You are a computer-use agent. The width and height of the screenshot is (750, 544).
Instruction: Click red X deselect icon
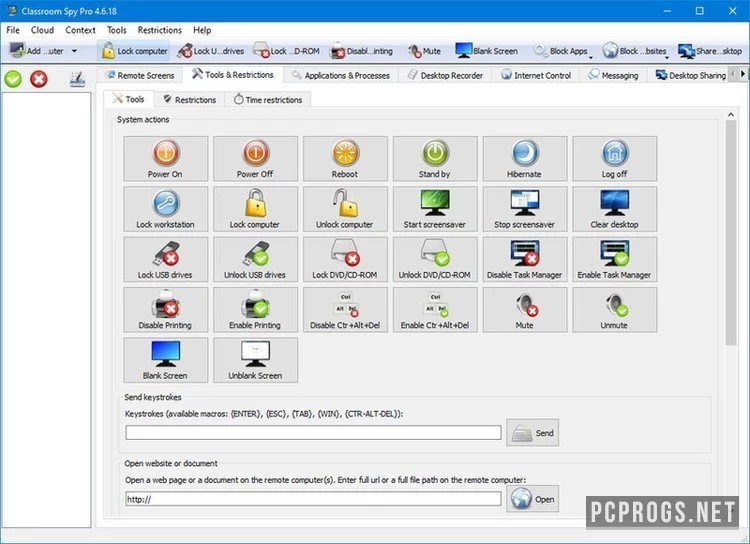pos(39,79)
